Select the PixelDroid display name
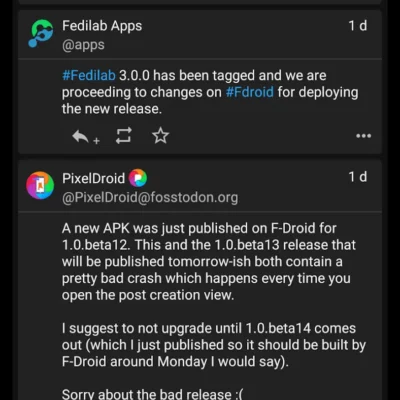This screenshot has height=400, width=400. [93, 178]
